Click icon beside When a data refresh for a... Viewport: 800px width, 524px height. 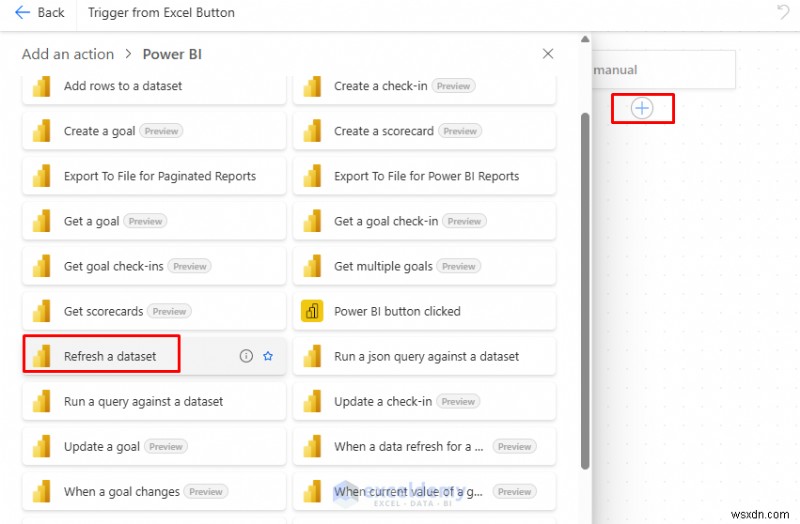(x=312, y=446)
